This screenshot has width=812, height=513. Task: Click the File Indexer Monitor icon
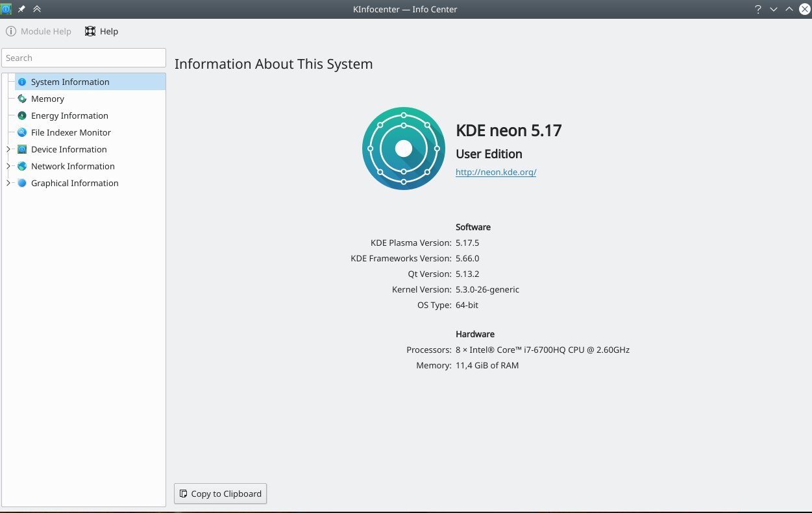22,132
